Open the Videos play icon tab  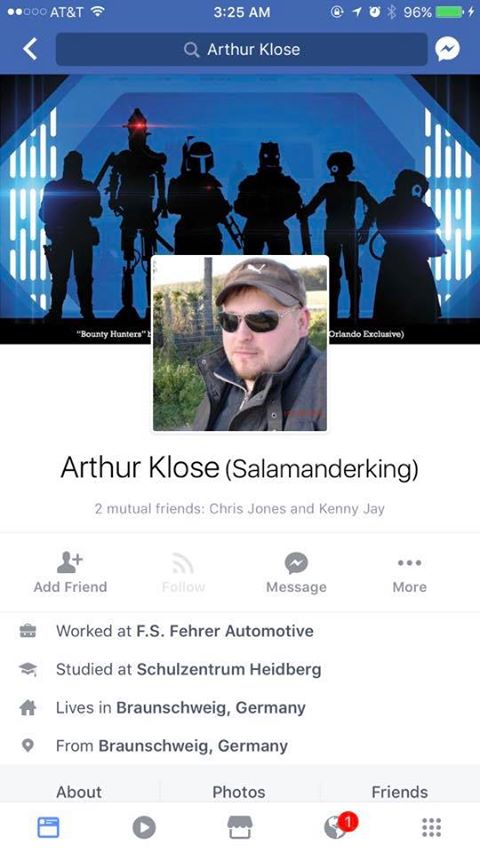point(144,827)
